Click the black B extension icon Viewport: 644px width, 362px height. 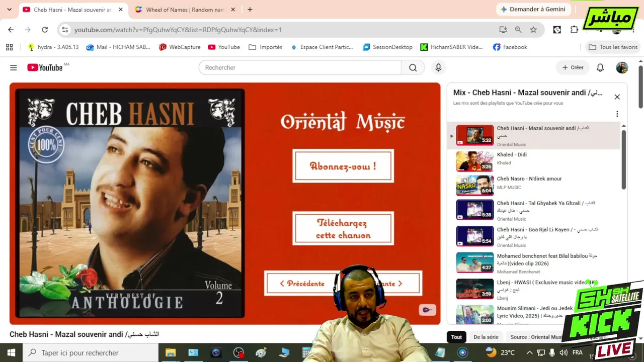click(x=557, y=30)
